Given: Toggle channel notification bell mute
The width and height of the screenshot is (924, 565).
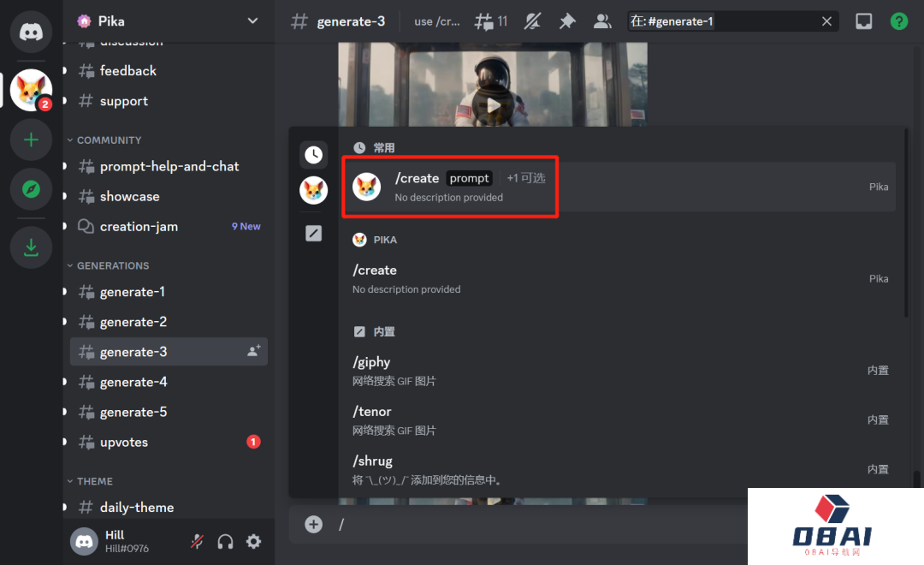Looking at the screenshot, I should click(533, 21).
